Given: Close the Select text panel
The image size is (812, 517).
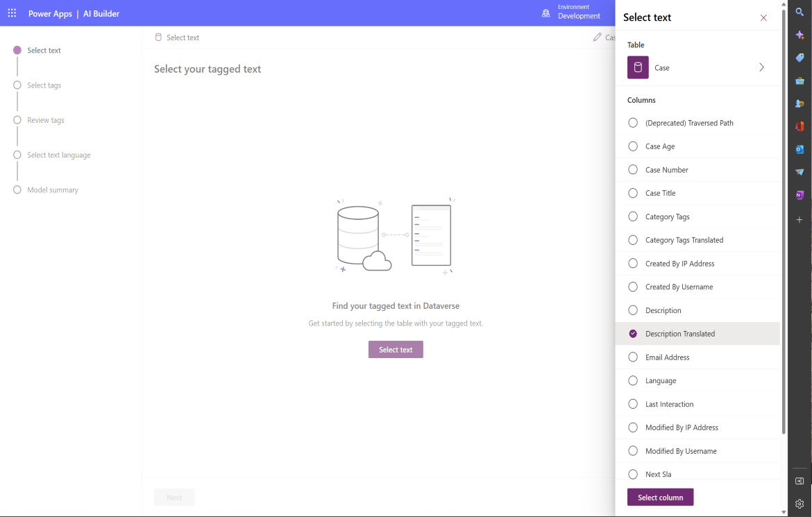Looking at the screenshot, I should [763, 17].
